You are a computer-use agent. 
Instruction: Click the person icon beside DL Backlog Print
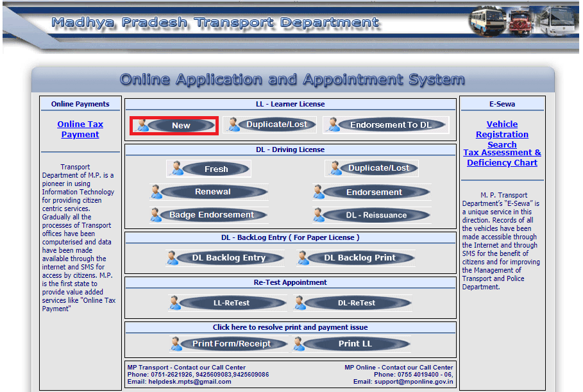[303, 257]
